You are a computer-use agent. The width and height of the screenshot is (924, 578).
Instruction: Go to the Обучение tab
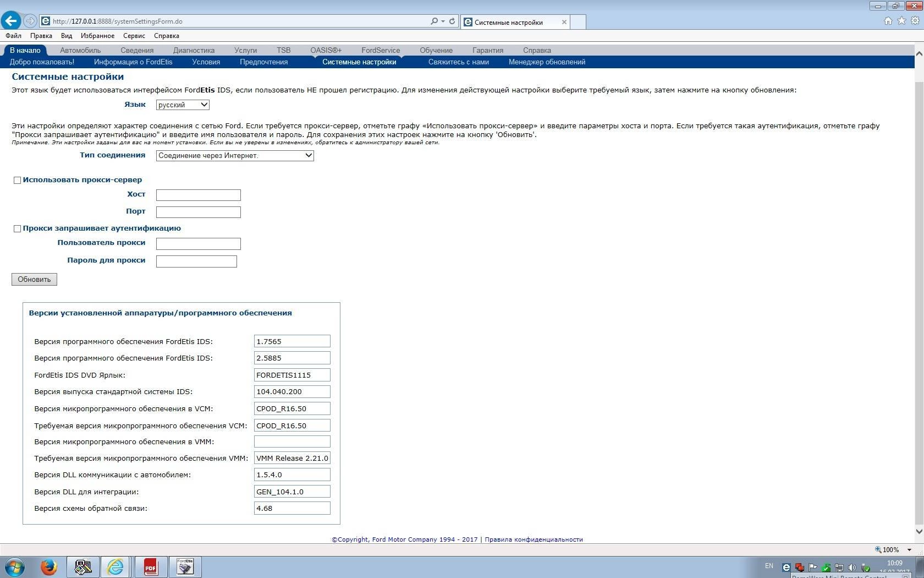436,50
